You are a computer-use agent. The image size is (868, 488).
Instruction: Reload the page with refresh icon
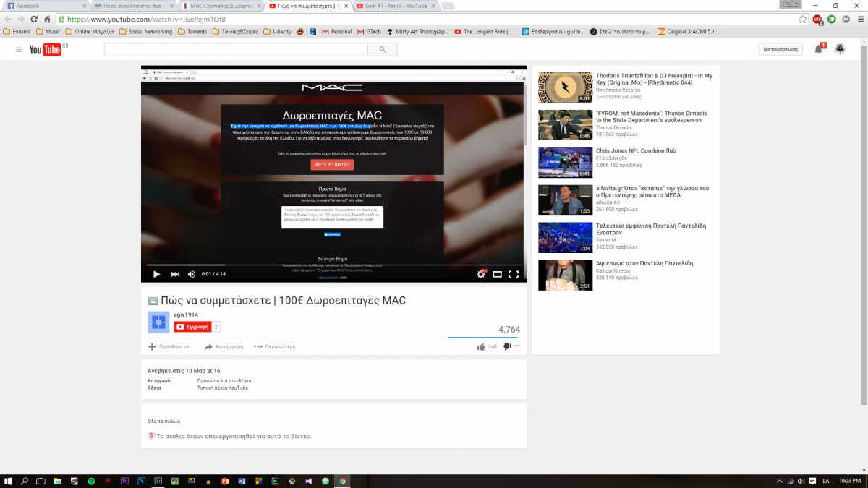tap(34, 20)
